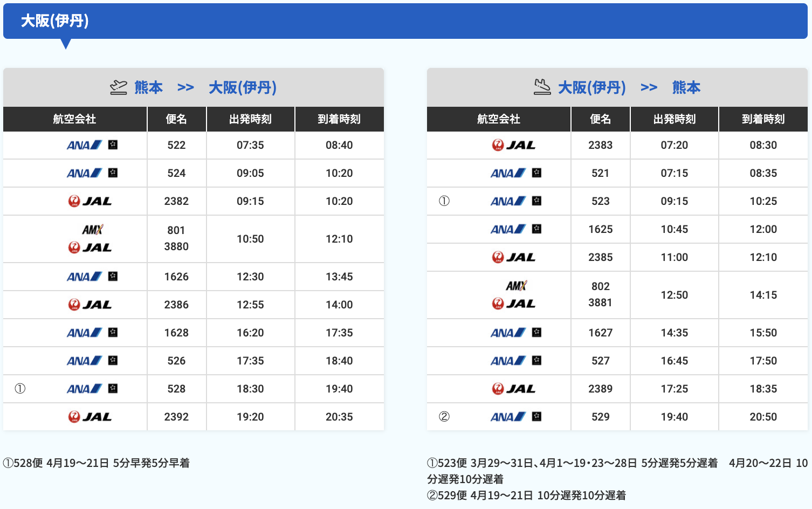Click the ② note marker in flight 529 row
Viewport: 812px width, 509px height.
pyautogui.click(x=444, y=417)
